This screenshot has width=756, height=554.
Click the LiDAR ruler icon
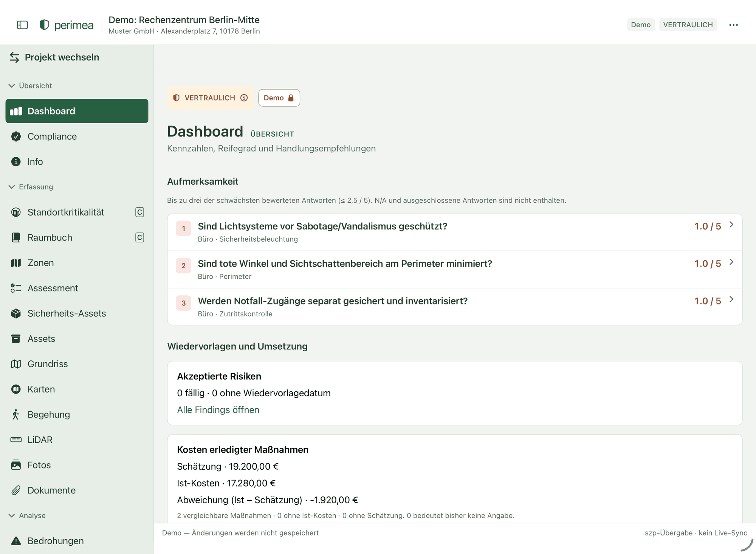(x=16, y=440)
